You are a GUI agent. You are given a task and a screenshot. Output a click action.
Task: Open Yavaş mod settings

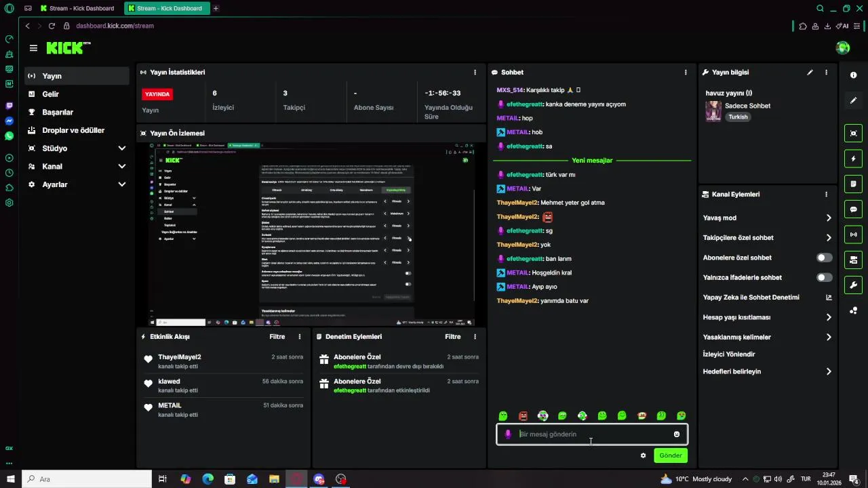(x=767, y=218)
